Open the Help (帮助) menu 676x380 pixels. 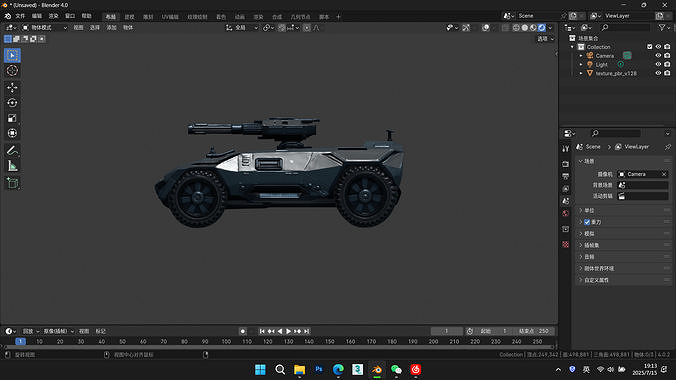click(87, 16)
